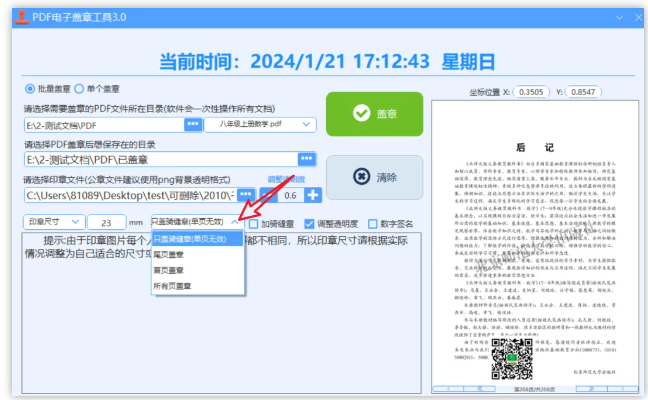Screen dimensions: 648x400
Task: Click the 清除 clear button
Action: [x=374, y=177]
